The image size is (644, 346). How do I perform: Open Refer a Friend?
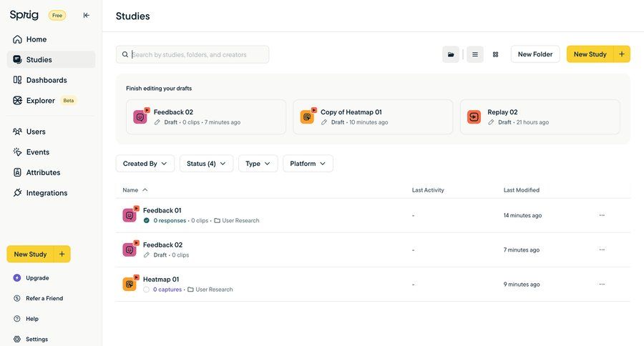tap(44, 298)
